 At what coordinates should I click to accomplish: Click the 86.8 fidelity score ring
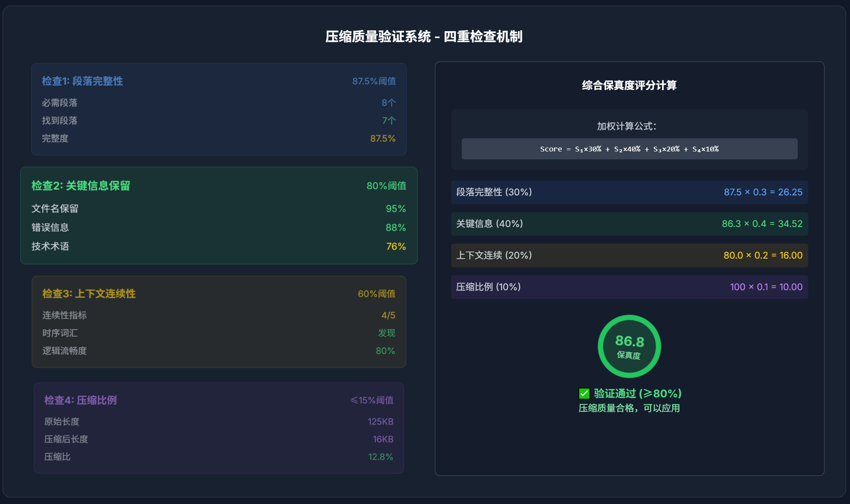pos(629,346)
